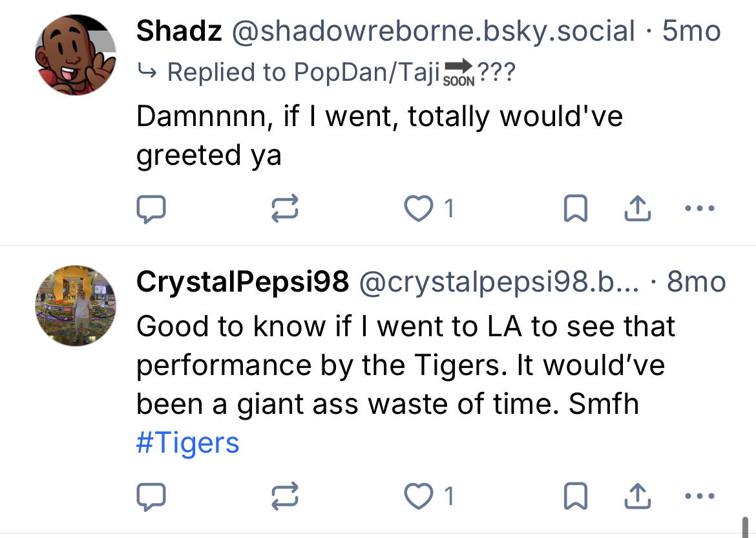Like Shadz's post
Image resolution: width=756 pixels, height=538 pixels.
point(419,209)
